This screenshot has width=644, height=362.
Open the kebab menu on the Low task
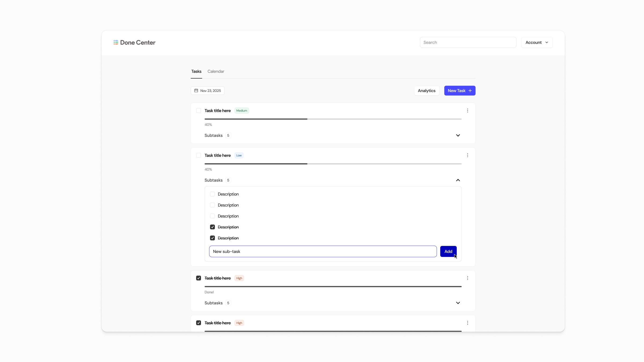[x=467, y=155]
